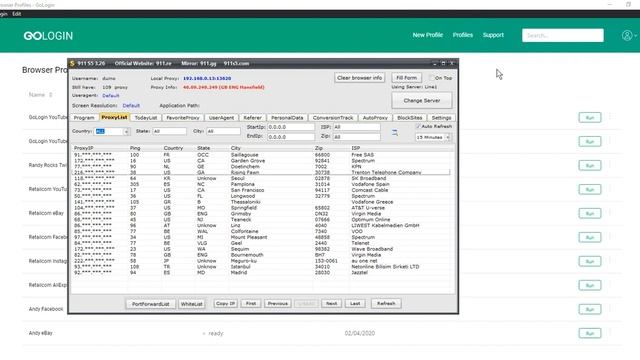Click the EndIp input field

click(x=291, y=137)
